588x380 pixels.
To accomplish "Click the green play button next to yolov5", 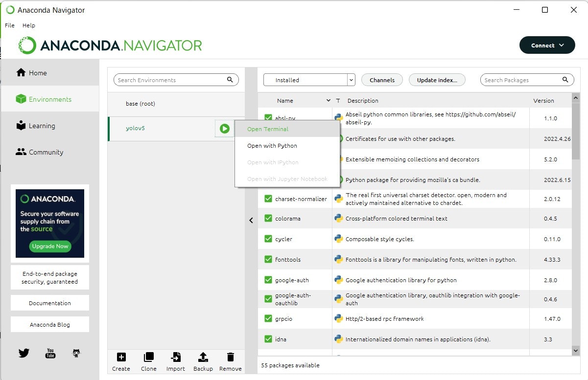I will point(224,129).
